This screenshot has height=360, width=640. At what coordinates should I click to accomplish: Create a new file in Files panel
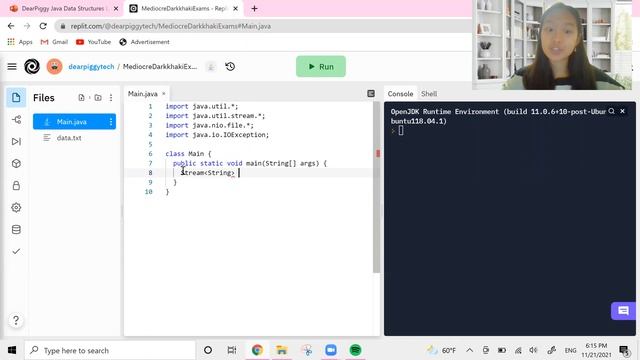(81, 98)
